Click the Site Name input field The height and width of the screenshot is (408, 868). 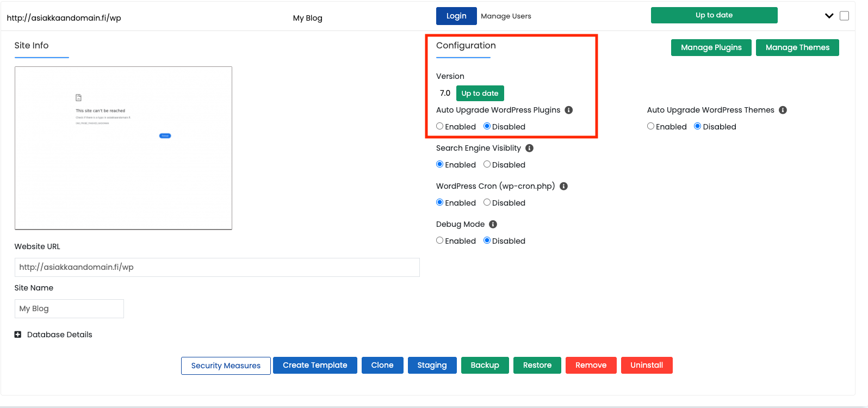[x=69, y=308]
